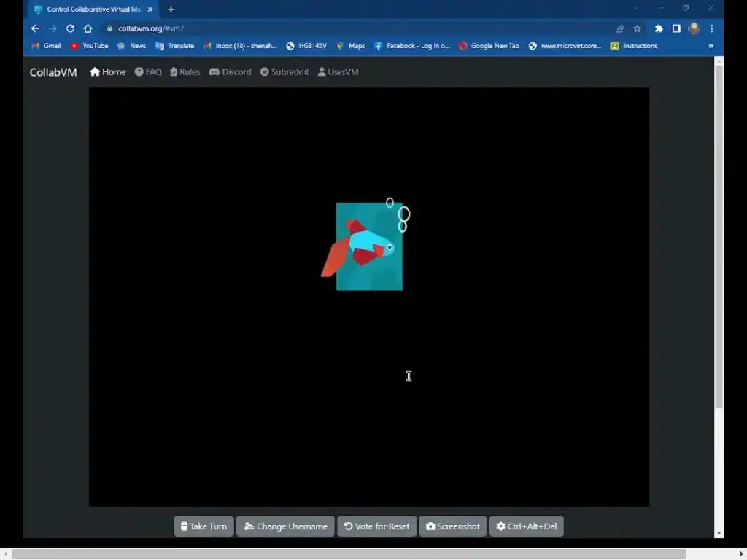Open the www.microvirt.com bookmark

pos(565,46)
